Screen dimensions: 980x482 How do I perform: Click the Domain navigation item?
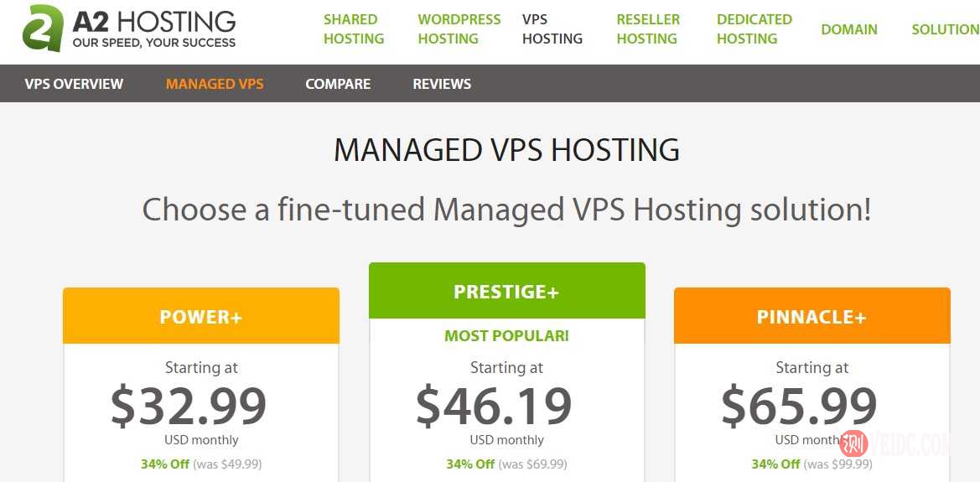(849, 29)
